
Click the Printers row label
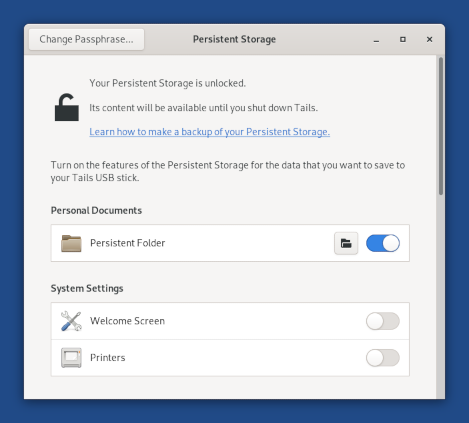pyautogui.click(x=108, y=358)
